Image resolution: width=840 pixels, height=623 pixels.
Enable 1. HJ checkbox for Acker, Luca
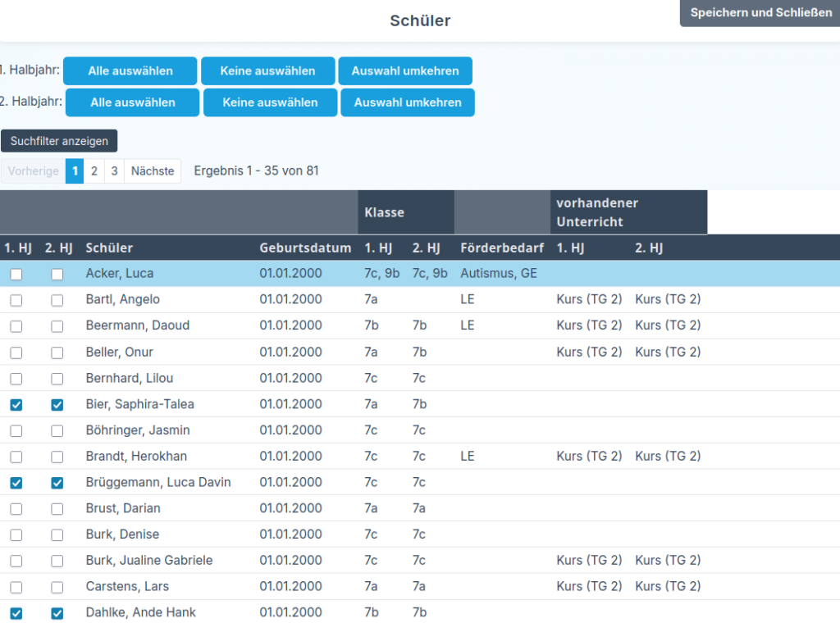point(16,275)
